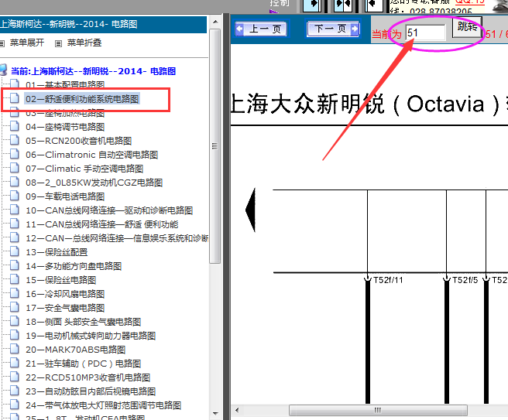Screen dimensions: 508x420
Task: Click the current page number input field
Action: coord(426,33)
